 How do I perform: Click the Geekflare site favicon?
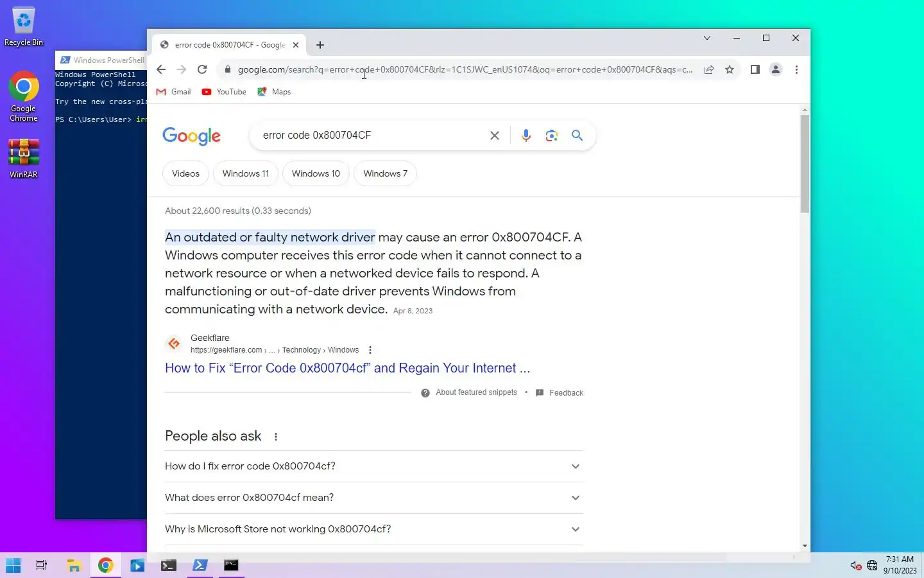click(174, 344)
